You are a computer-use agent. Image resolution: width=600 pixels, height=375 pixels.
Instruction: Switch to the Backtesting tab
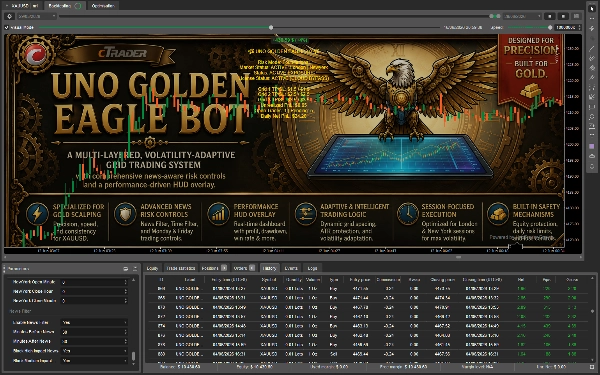click(x=65, y=6)
